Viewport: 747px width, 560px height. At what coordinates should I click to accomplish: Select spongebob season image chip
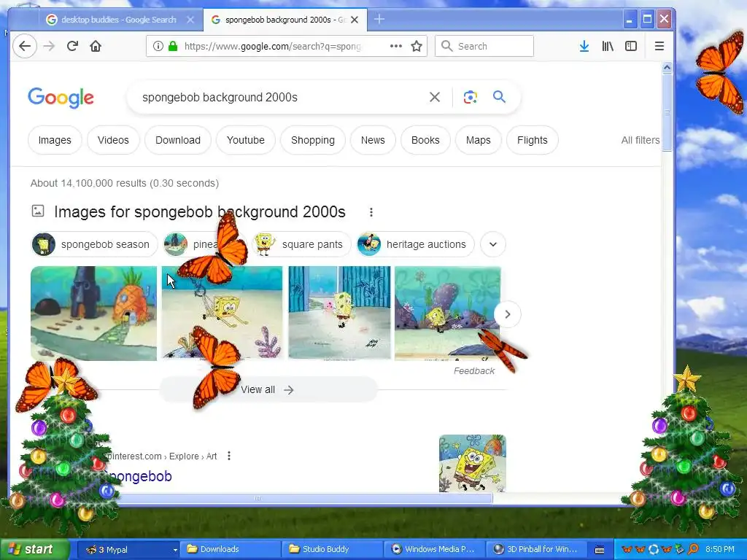[94, 244]
